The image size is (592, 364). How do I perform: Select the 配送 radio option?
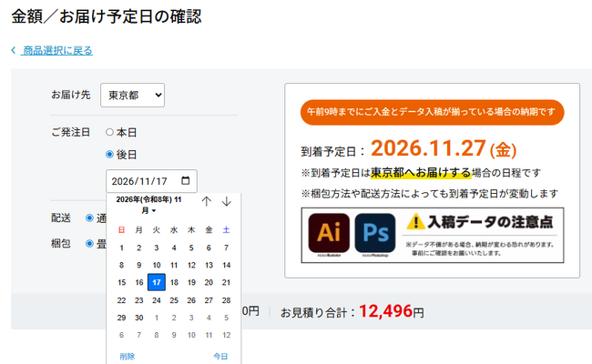[x=89, y=218]
